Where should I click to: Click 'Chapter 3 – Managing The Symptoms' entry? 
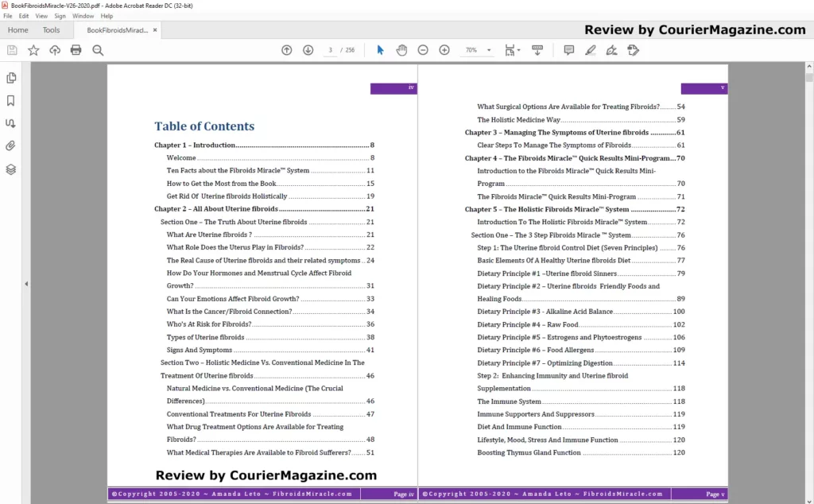click(575, 133)
